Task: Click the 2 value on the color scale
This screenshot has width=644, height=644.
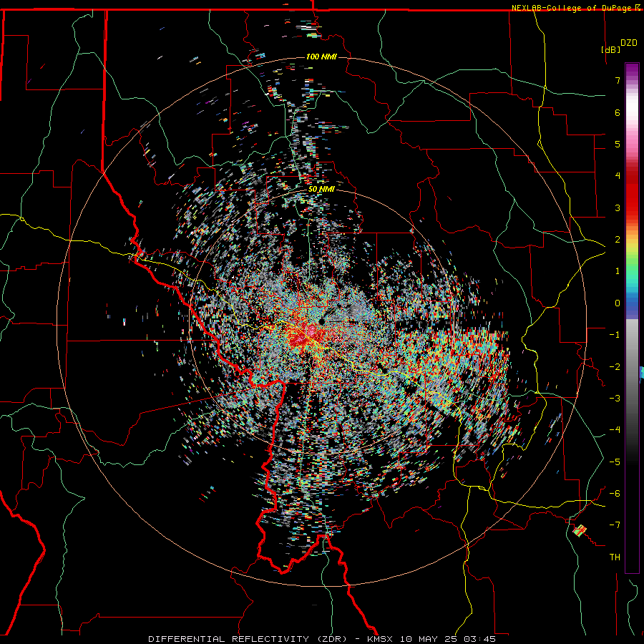Action: [x=618, y=240]
